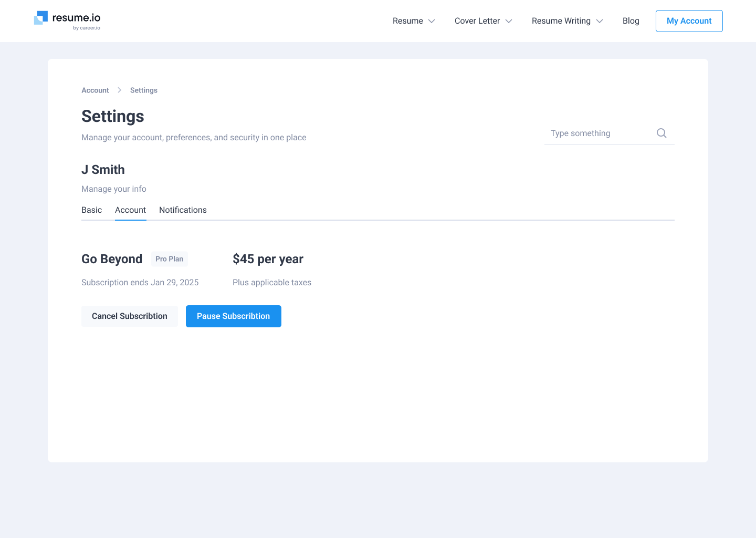
Task: Click the Settings breadcrumb item
Action: [144, 90]
